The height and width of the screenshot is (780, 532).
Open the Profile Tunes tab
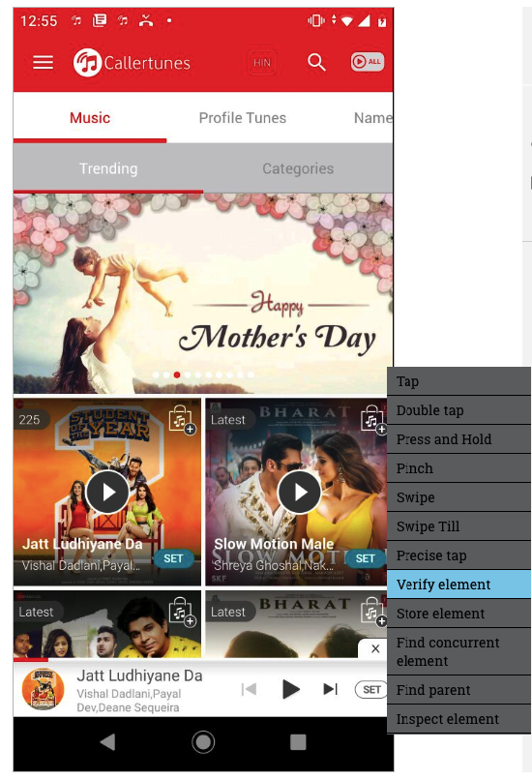(x=243, y=118)
